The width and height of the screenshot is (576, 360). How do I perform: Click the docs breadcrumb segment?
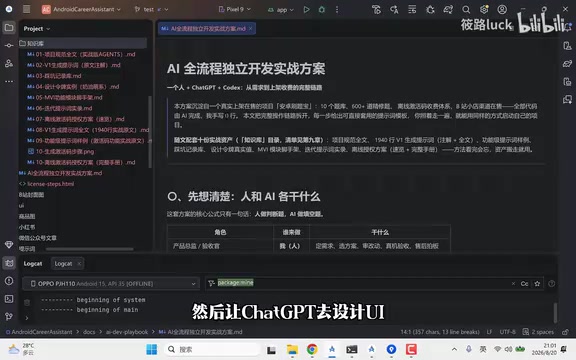tap(89, 332)
